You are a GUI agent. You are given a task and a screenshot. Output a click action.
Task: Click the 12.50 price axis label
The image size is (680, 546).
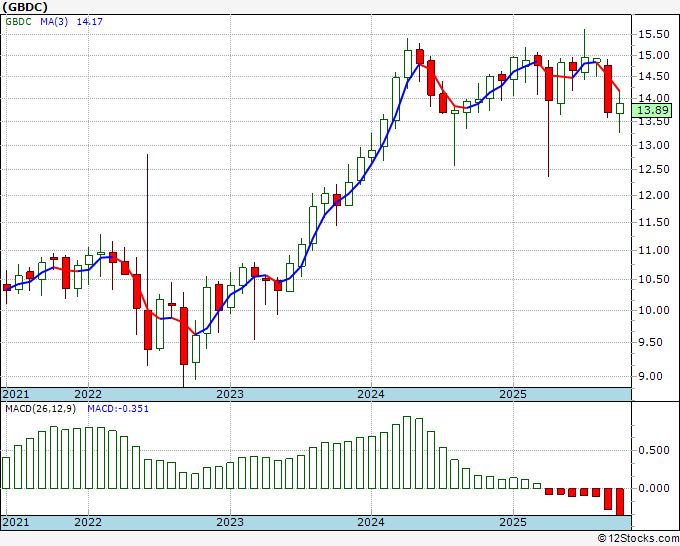click(654, 170)
